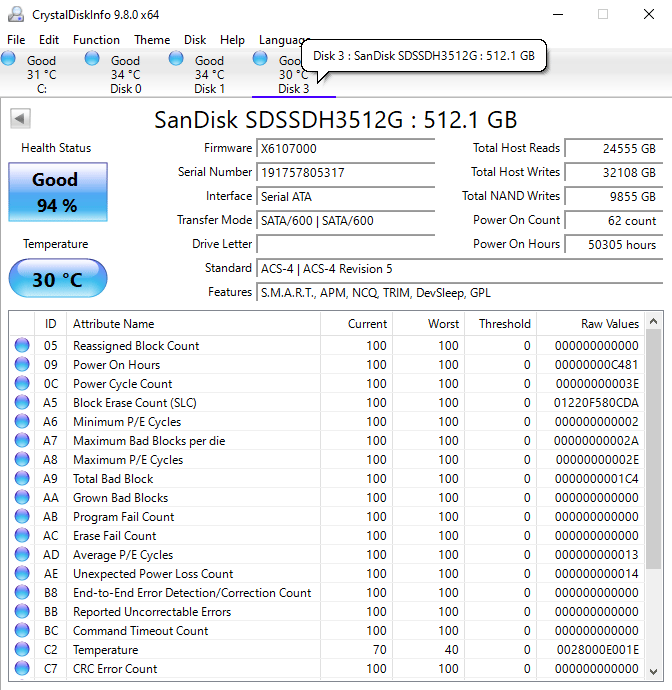Image resolution: width=672 pixels, height=690 pixels.
Task: Click status orb for Average P/E Cycles
Action: 22,554
